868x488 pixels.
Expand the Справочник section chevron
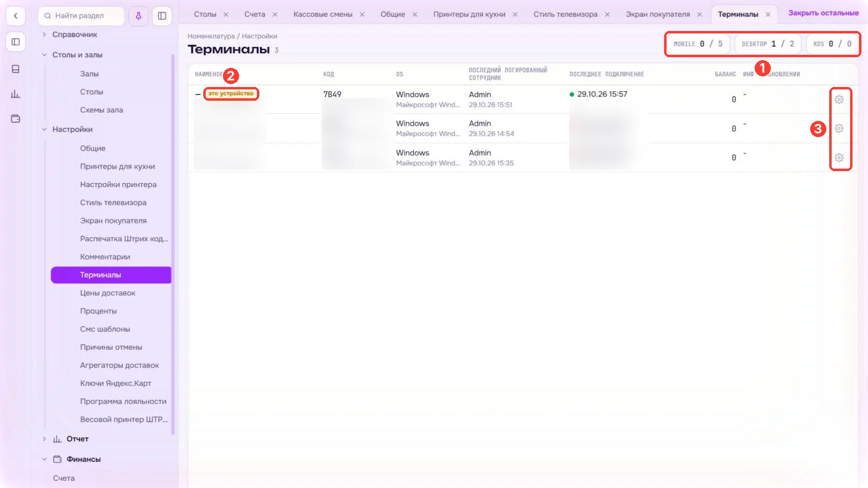tap(44, 35)
